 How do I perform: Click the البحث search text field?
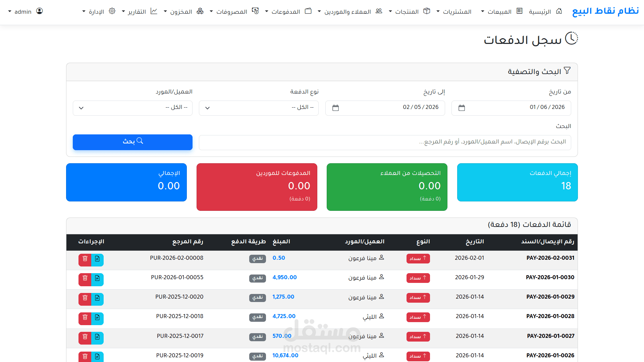(x=385, y=142)
